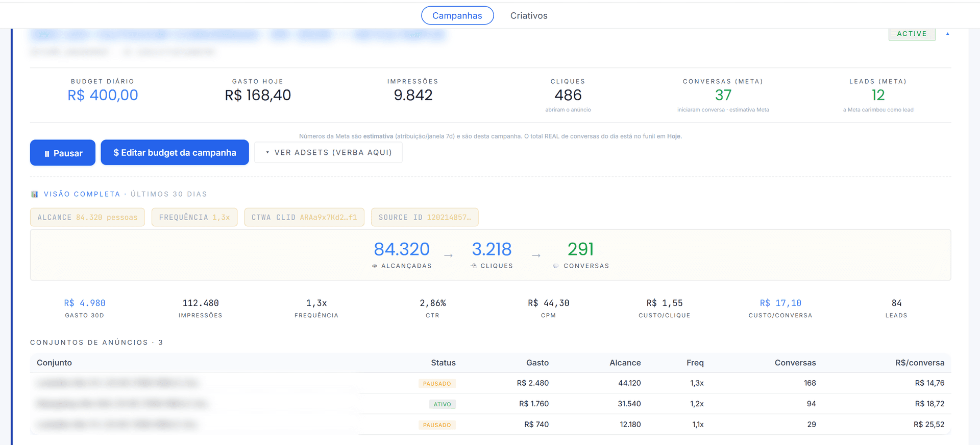
Task: Click the Cliques value 486
Action: (x=568, y=95)
